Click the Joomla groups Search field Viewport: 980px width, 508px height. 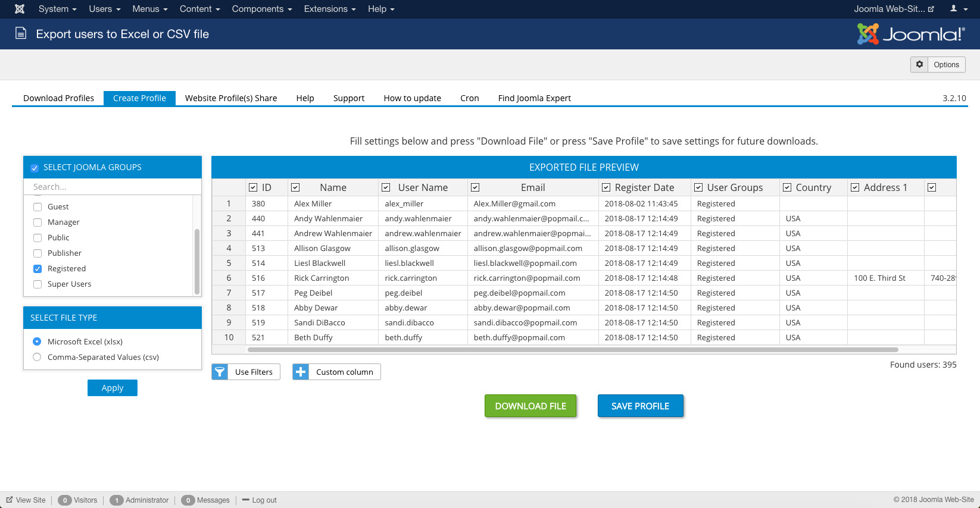pos(112,187)
